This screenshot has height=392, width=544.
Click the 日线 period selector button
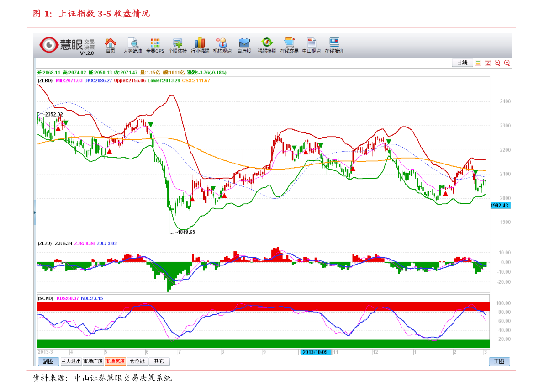[462, 63]
